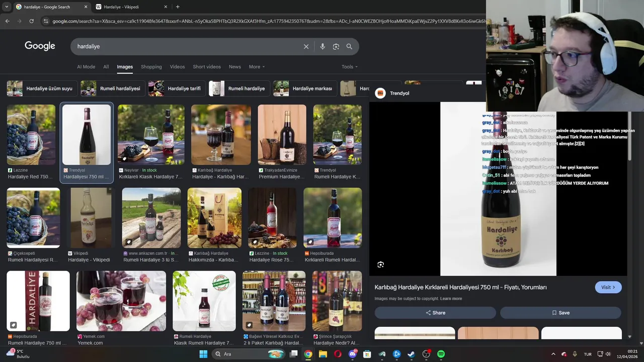Image resolution: width=644 pixels, height=362 pixels.
Task: Click the large Karlıbağ Hardaliye preview image
Action: pyautogui.click(x=498, y=189)
